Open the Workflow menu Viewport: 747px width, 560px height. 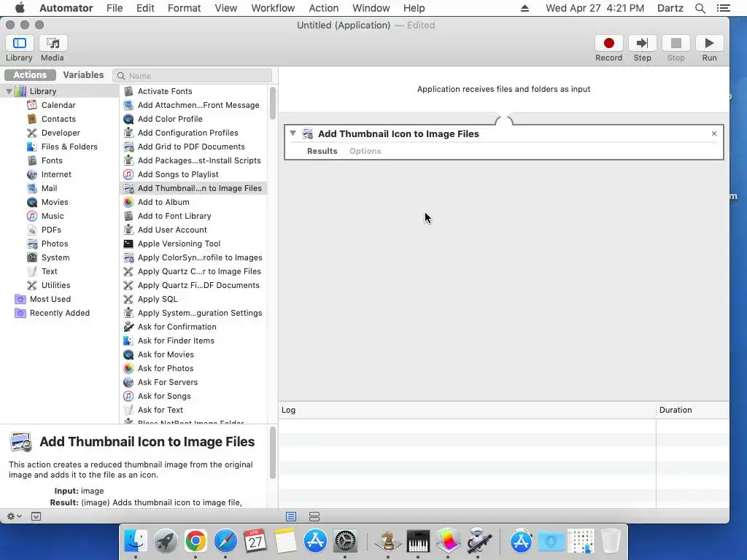tap(273, 8)
